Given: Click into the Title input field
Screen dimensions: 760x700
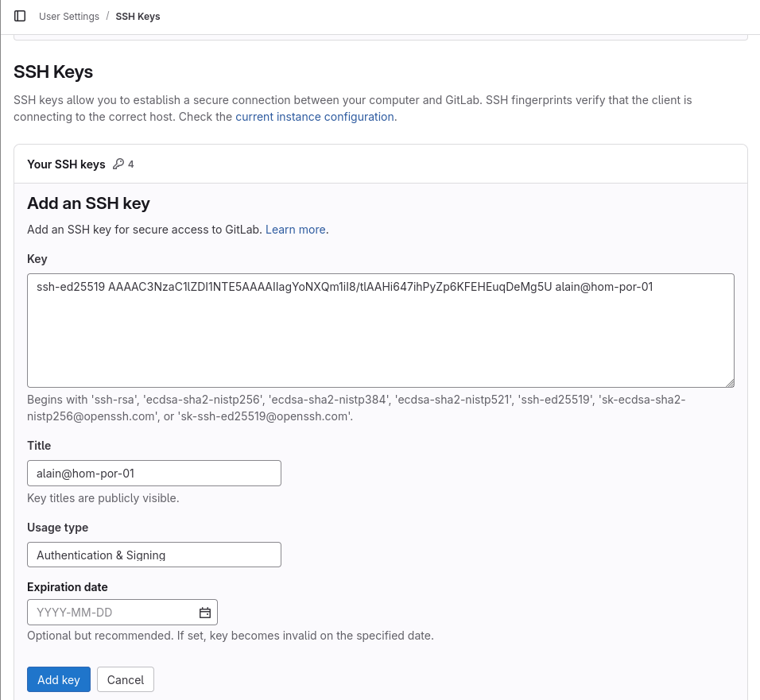Looking at the screenshot, I should (x=154, y=473).
